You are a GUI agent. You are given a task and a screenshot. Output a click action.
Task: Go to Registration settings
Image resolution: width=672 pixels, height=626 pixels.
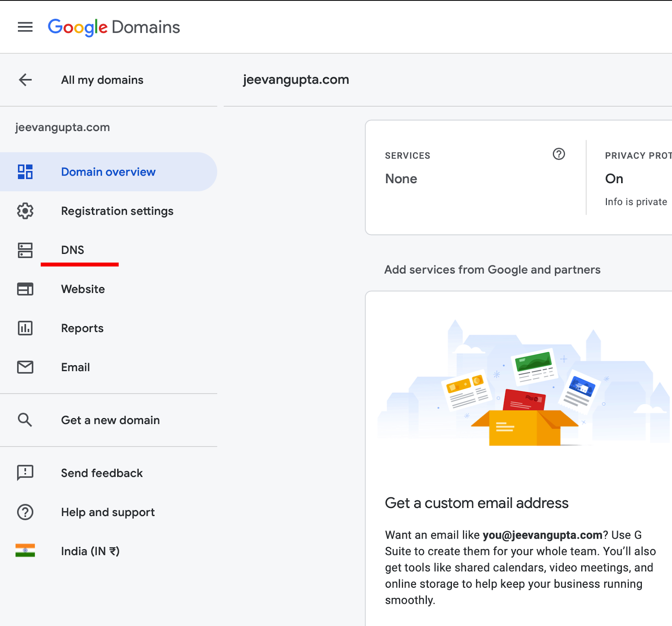[117, 211]
